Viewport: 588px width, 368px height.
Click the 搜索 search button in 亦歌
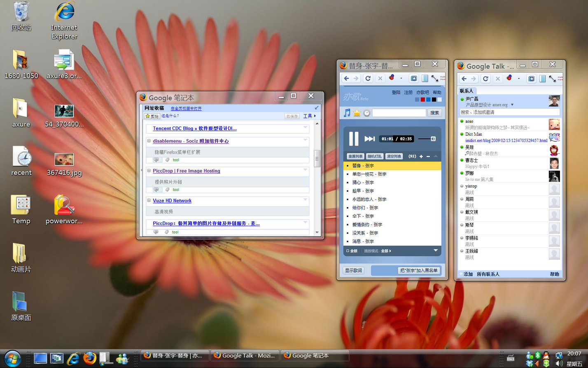tap(434, 113)
